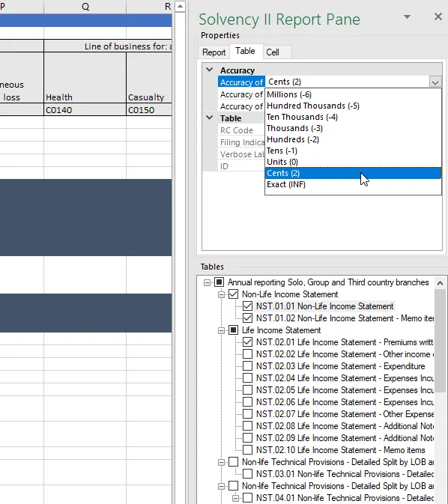Viewport: 448px width, 504px height.
Task: Click the spreadsheet scroll up arrow
Action: (180, 7)
